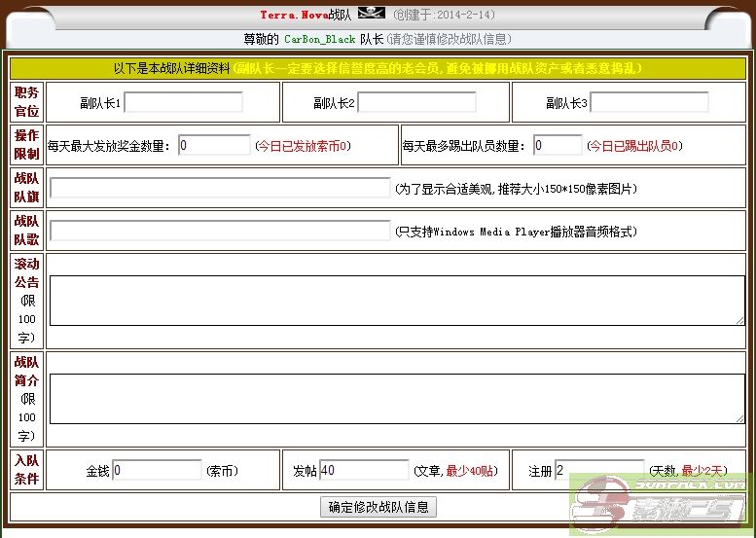Viewport: 756px width, 538px height.
Task: Click the resize grip of 战队简介 textarea
Action: 739,418
